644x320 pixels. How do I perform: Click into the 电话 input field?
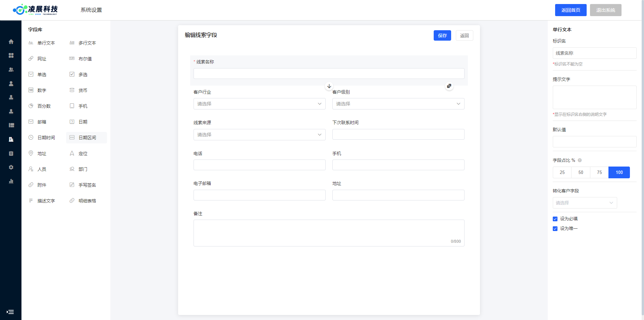tap(260, 165)
